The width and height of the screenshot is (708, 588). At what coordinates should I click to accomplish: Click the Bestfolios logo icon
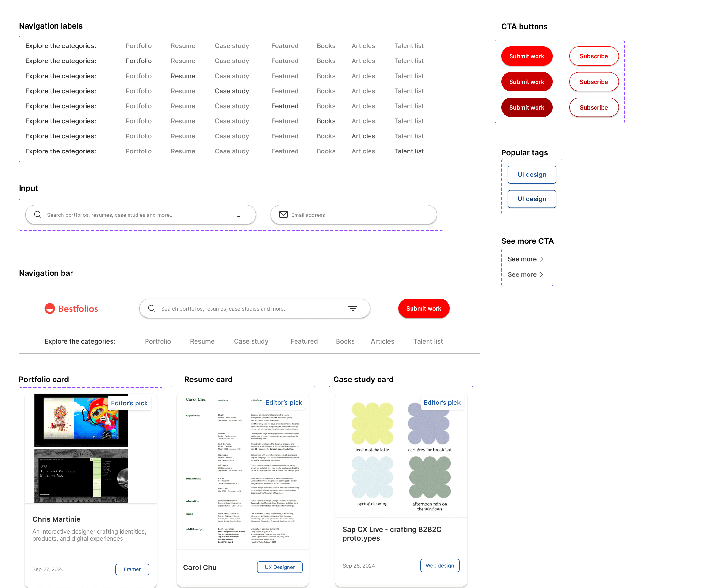pos(50,308)
